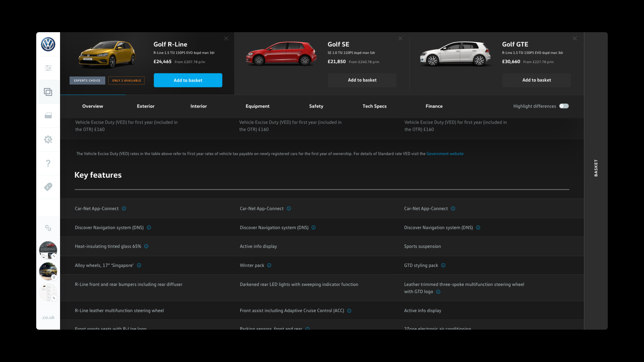This screenshot has height=362, width=644.
Task: Click the yellow Golf R-Line car image
Action: point(107,54)
